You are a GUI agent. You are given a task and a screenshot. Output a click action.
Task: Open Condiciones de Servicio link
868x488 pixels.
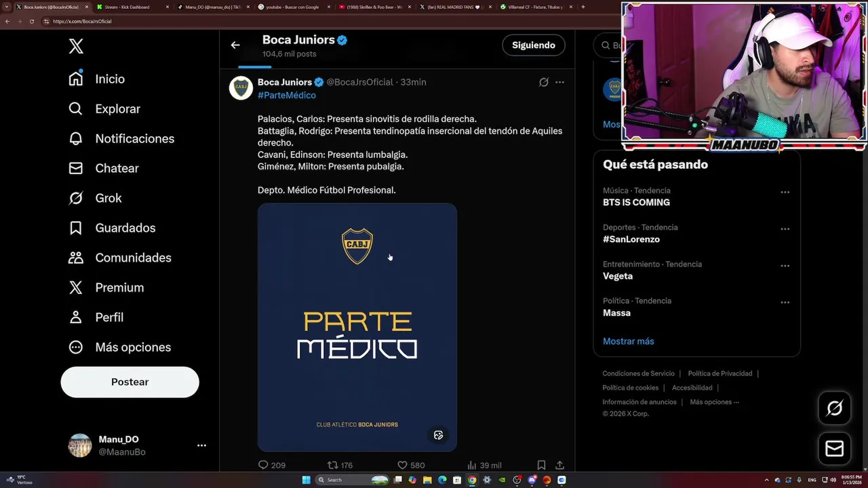coord(638,373)
